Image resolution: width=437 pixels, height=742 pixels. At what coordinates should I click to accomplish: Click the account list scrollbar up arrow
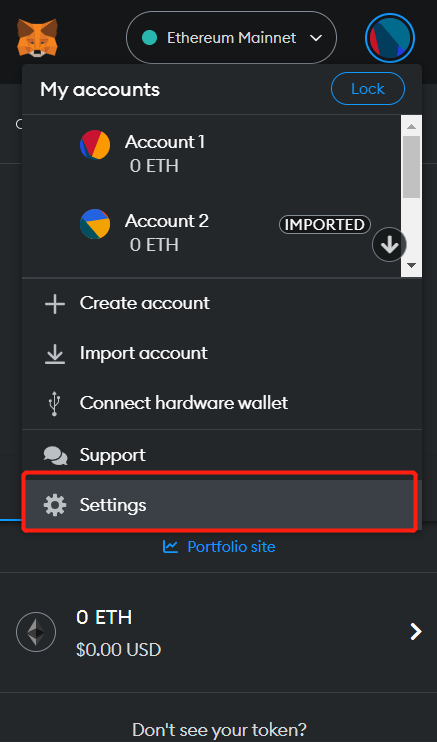coord(411,126)
